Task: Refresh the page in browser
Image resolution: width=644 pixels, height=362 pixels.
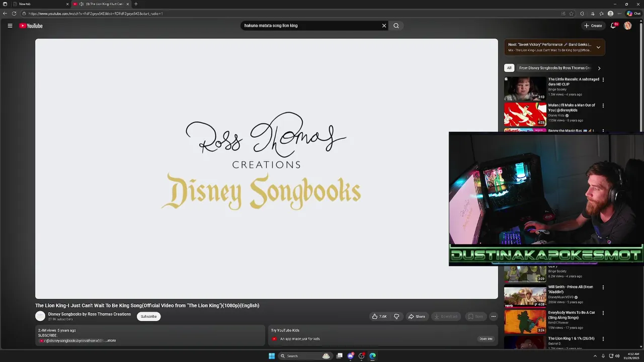Action: tap(14, 14)
